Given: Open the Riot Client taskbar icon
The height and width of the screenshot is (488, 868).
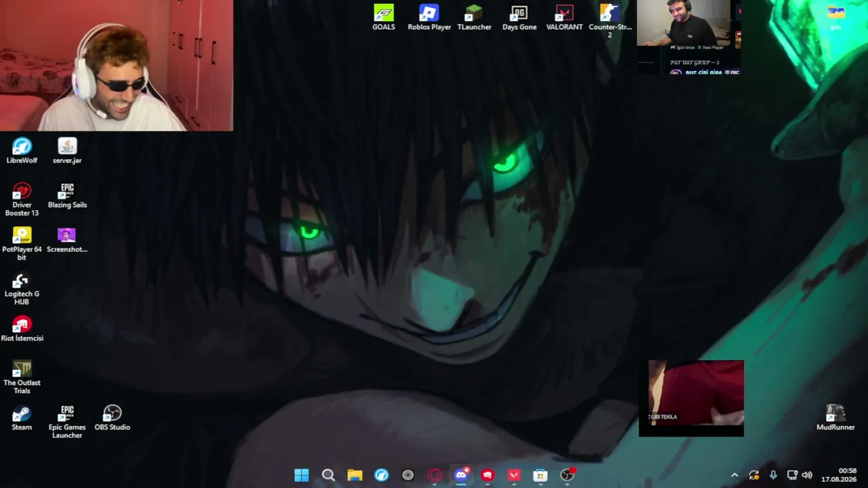Looking at the screenshot, I should click(488, 475).
